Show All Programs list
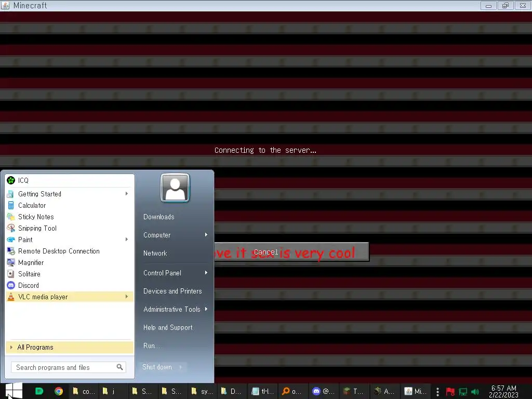The width and height of the screenshot is (532, 399). (x=70, y=347)
